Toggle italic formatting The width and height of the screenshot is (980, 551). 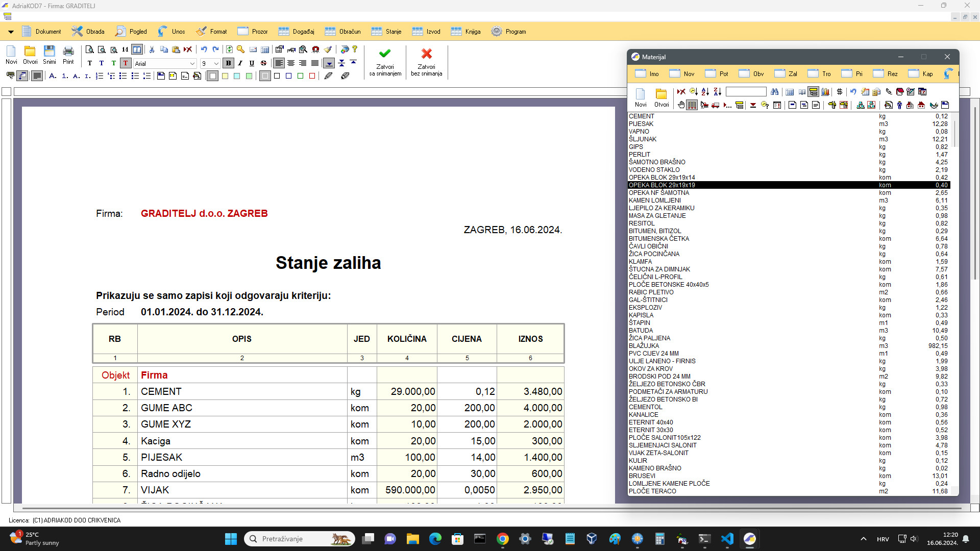[x=240, y=63]
